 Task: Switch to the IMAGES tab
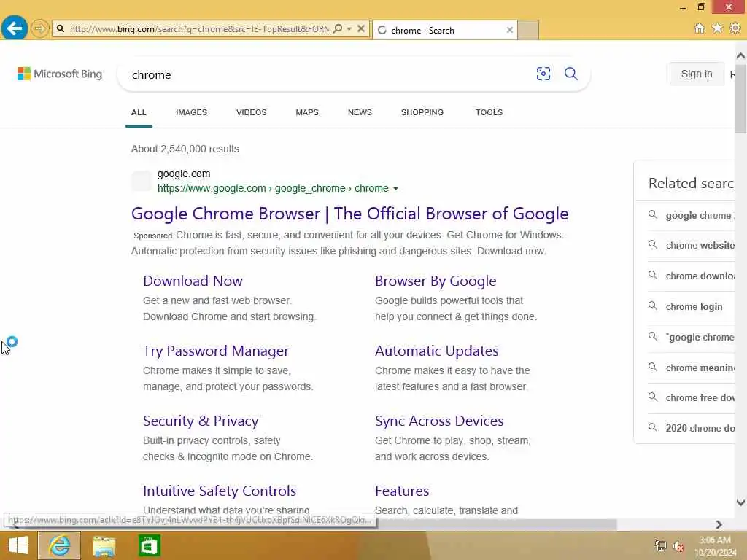pyautogui.click(x=192, y=112)
